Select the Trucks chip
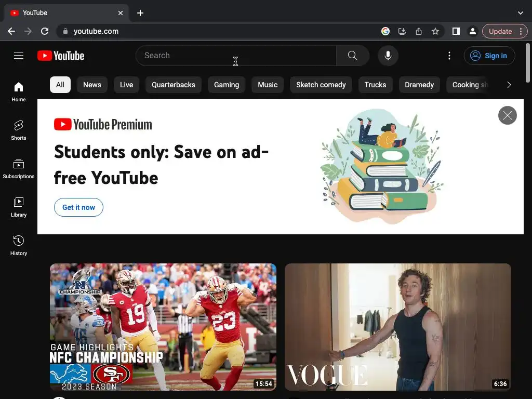 click(x=375, y=85)
